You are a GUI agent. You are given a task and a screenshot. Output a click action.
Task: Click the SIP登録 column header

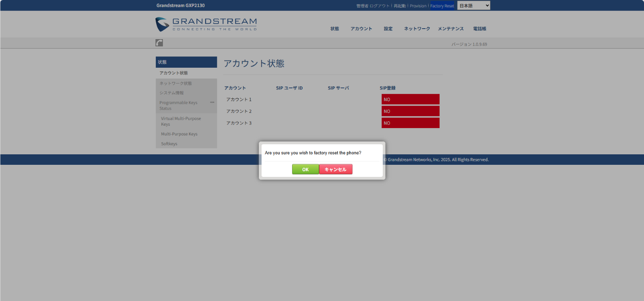tap(388, 88)
